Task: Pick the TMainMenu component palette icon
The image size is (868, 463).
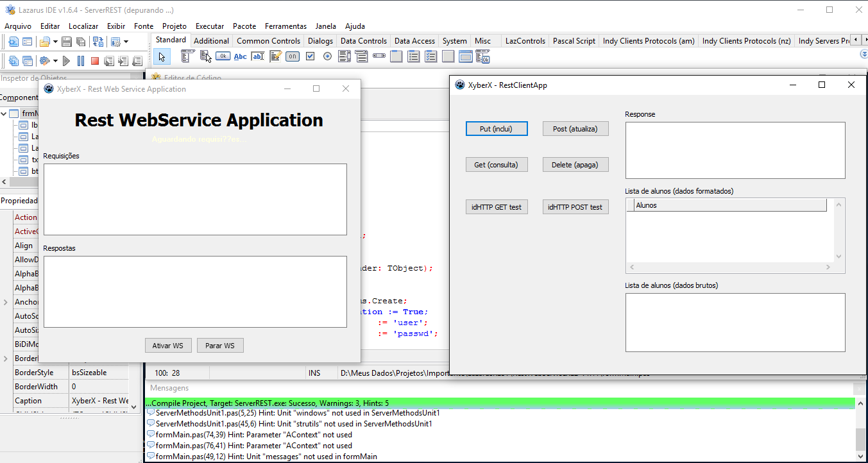Action: (187, 56)
